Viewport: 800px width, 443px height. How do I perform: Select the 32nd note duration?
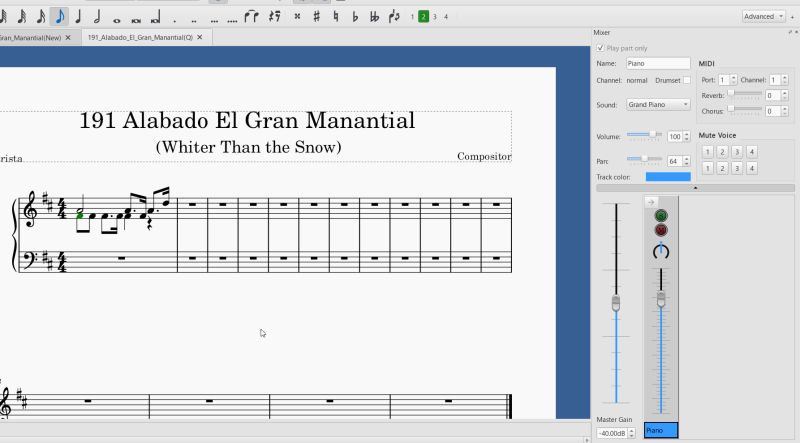tap(21, 17)
